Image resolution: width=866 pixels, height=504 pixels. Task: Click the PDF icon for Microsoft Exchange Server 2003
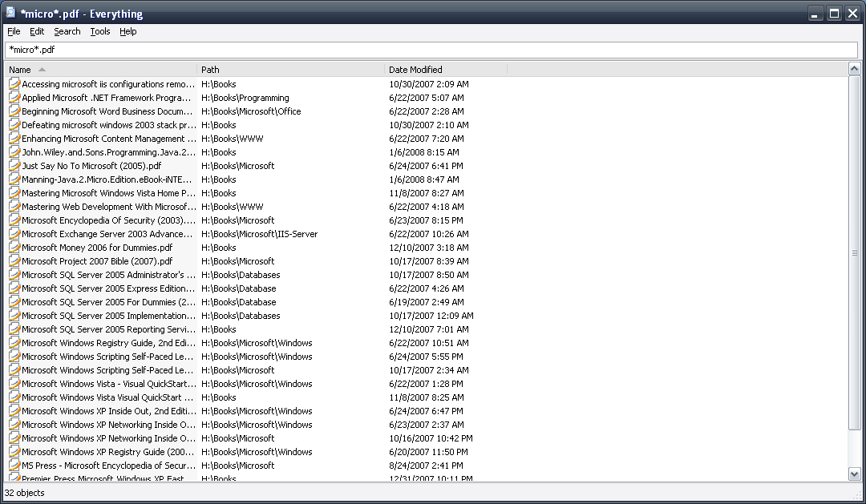[x=14, y=233]
